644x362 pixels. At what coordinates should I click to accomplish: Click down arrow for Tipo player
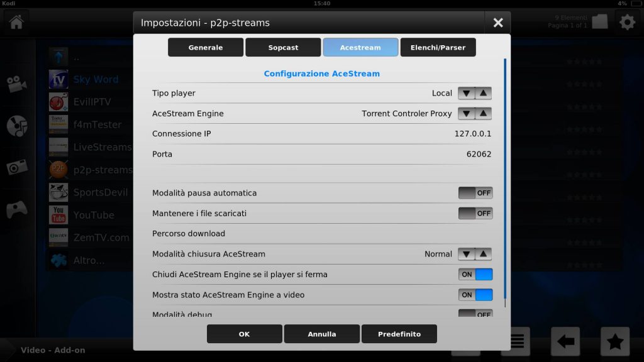pyautogui.click(x=466, y=93)
